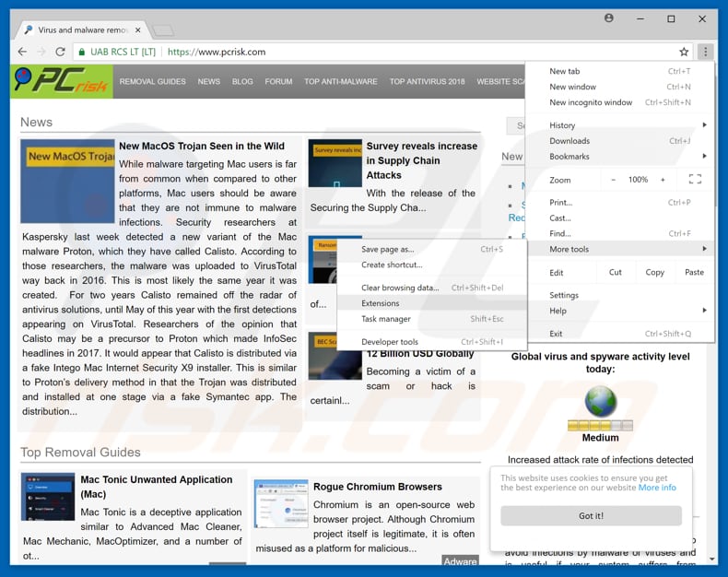Image resolution: width=728 pixels, height=577 pixels.
Task: Expand the Bookmarks submenu
Action: pos(620,156)
